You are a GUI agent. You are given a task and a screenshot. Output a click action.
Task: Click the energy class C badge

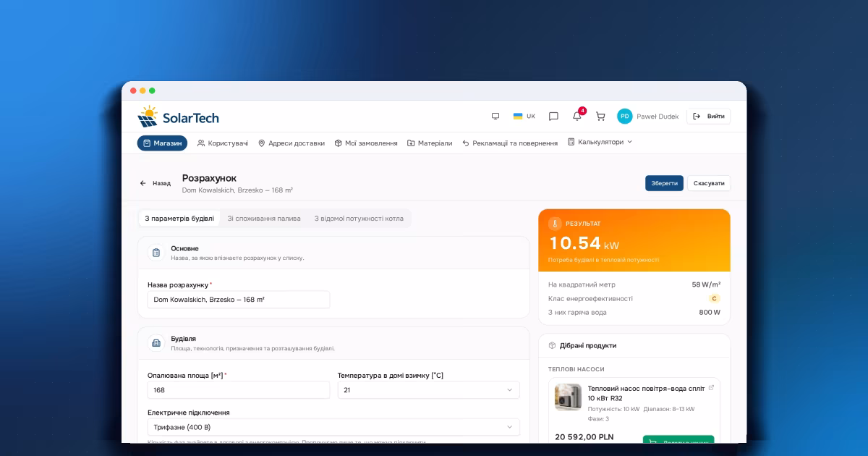715,298
